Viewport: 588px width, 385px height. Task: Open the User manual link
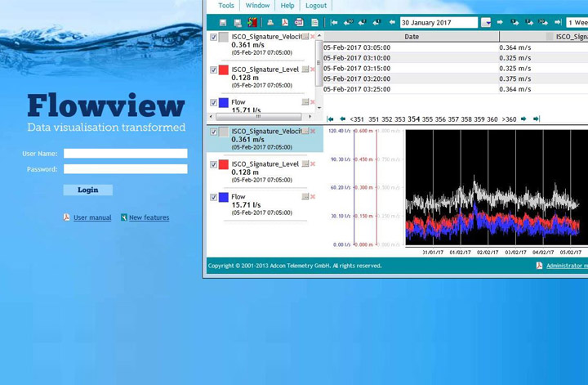point(92,217)
